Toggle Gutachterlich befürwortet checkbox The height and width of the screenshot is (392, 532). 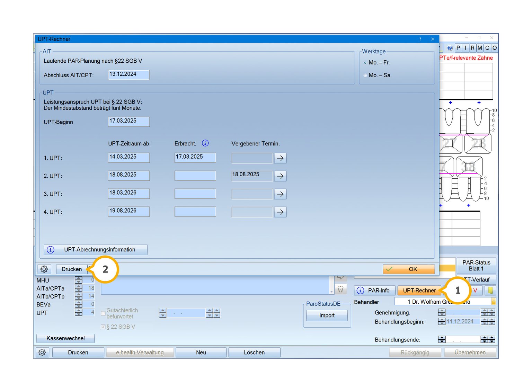pyautogui.click(x=103, y=313)
